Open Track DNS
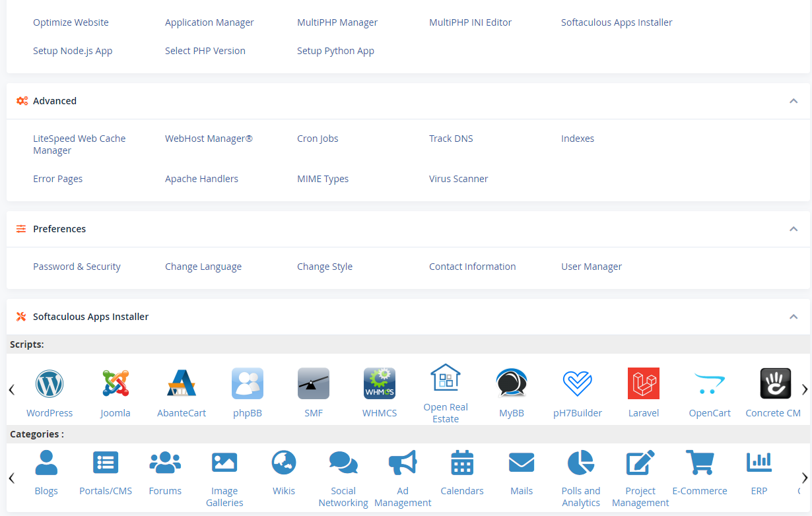Screen dimensions: 812x516 pyautogui.click(x=451, y=139)
